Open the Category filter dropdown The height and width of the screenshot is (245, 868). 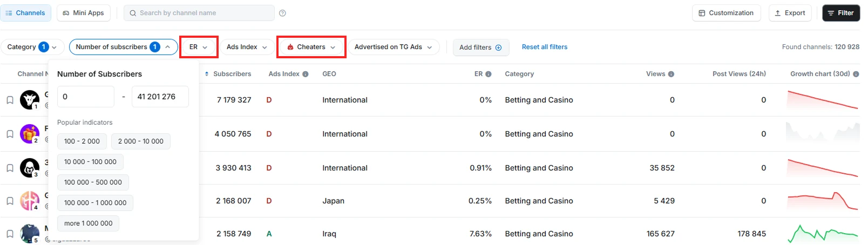pyautogui.click(x=32, y=47)
